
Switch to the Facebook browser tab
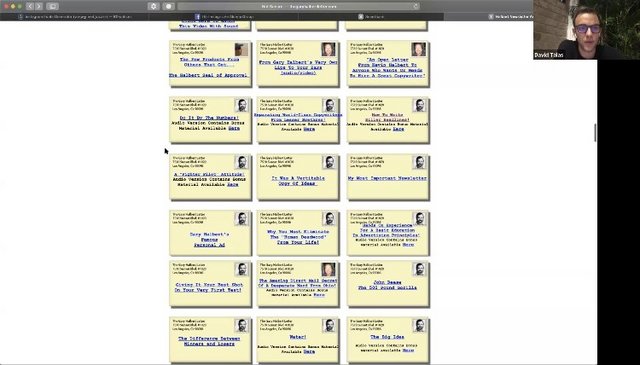224,17
